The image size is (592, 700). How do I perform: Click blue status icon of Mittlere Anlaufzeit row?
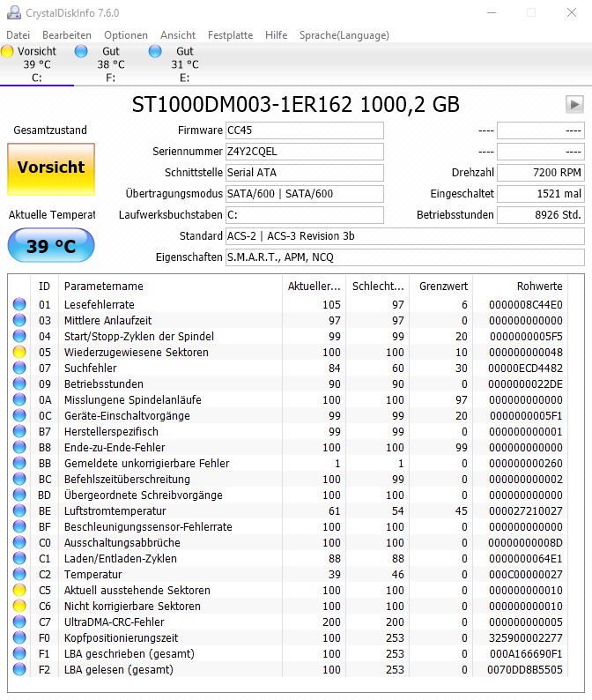click(x=19, y=321)
